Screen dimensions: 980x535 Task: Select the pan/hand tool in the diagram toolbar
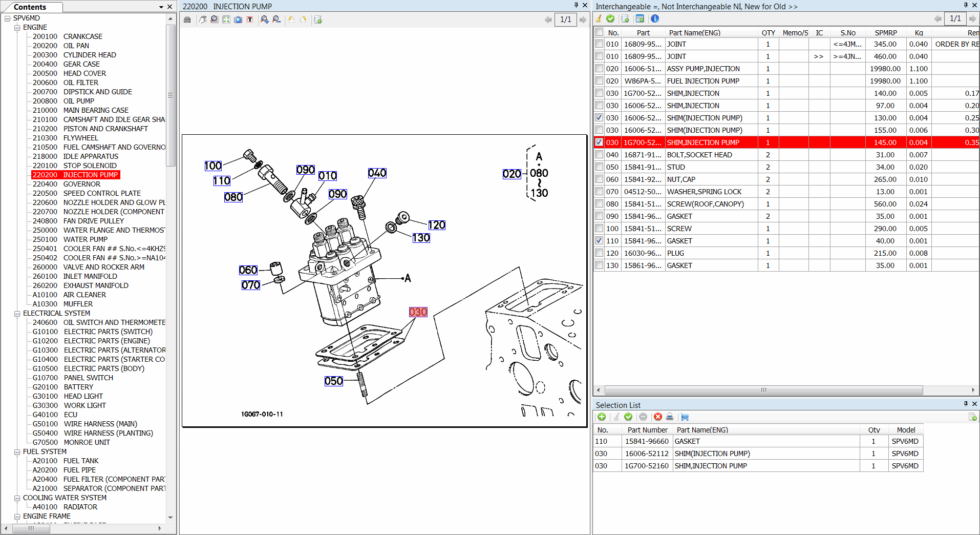click(203, 19)
